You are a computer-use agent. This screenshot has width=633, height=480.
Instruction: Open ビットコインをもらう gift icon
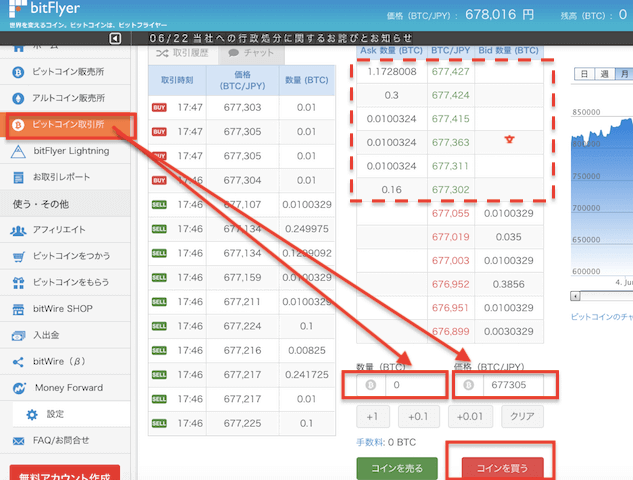pos(18,283)
